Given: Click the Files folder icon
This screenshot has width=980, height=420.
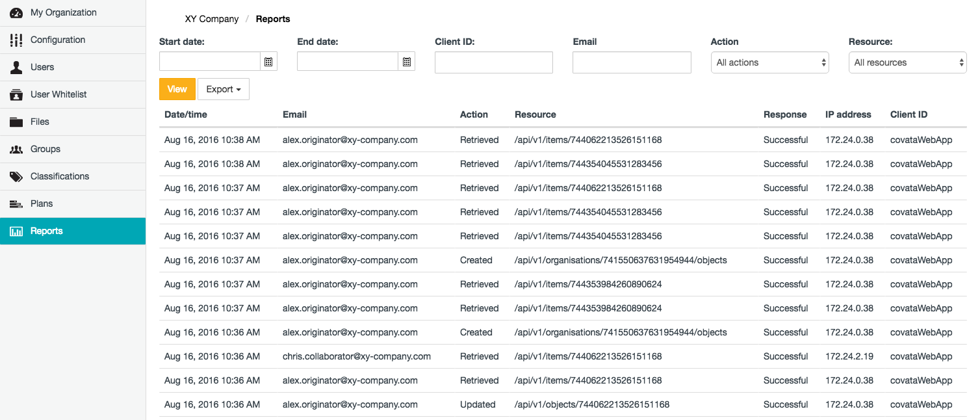Looking at the screenshot, I should click(16, 122).
